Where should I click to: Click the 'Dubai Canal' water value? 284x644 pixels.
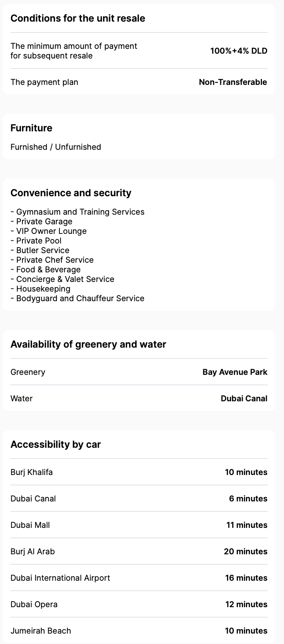tap(244, 398)
